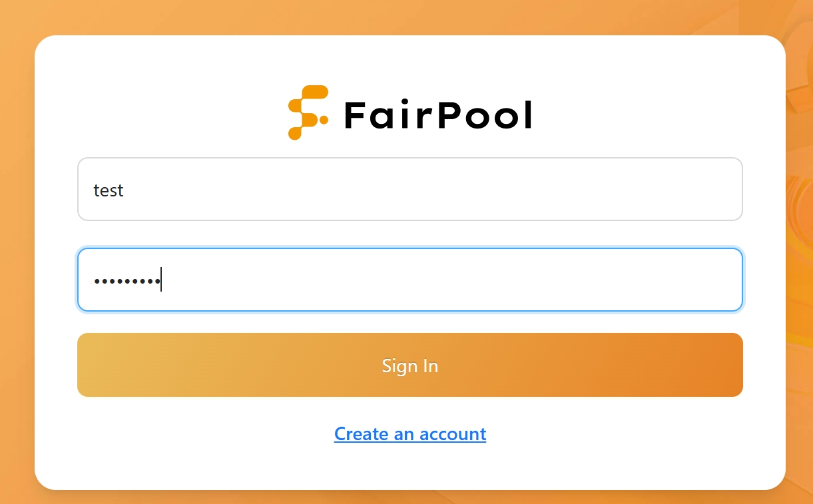
Task: Select the 'Sign In' label text
Action: pyautogui.click(x=410, y=366)
